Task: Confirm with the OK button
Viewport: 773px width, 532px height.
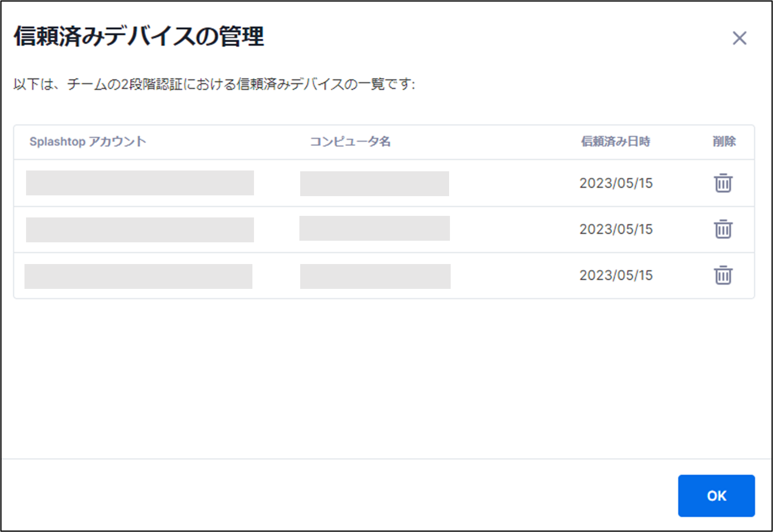Action: (716, 495)
